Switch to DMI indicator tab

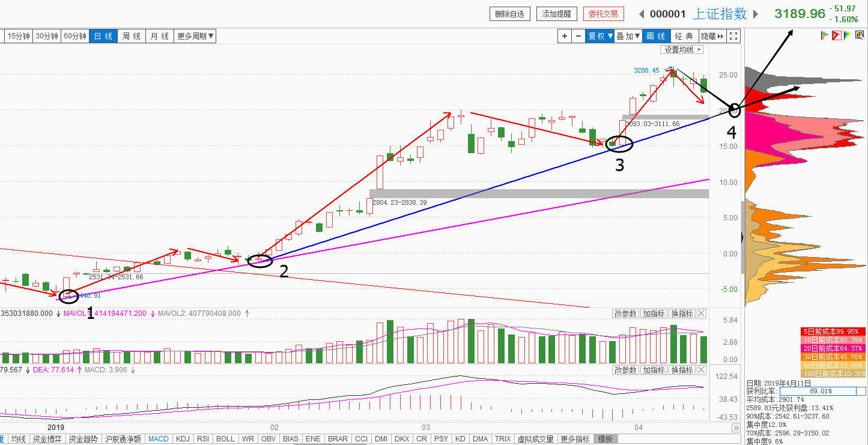pyautogui.click(x=381, y=439)
